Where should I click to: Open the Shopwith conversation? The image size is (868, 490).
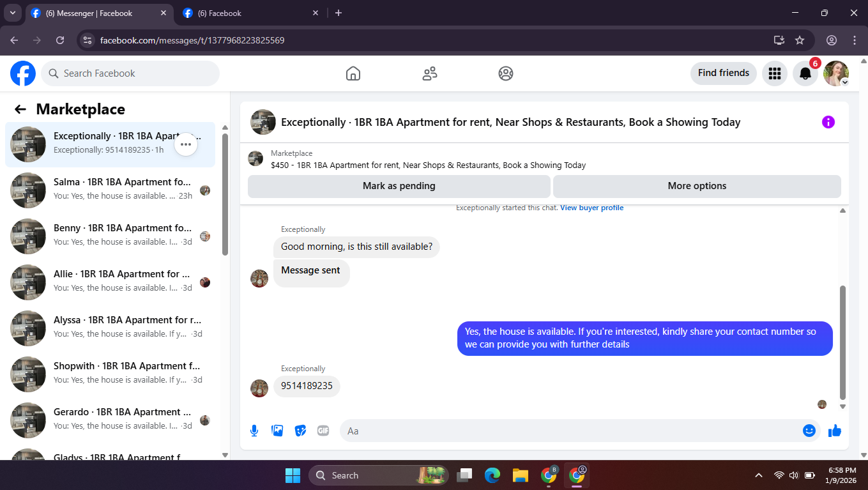point(110,374)
